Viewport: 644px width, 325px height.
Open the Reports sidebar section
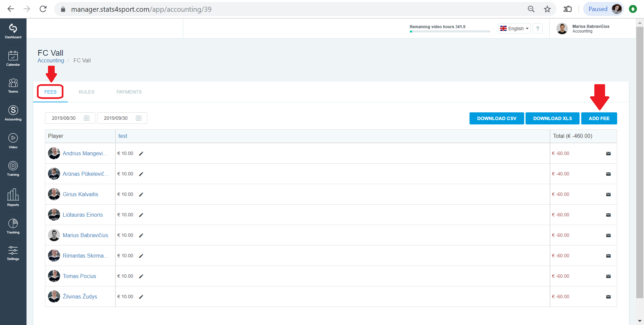coord(13,197)
